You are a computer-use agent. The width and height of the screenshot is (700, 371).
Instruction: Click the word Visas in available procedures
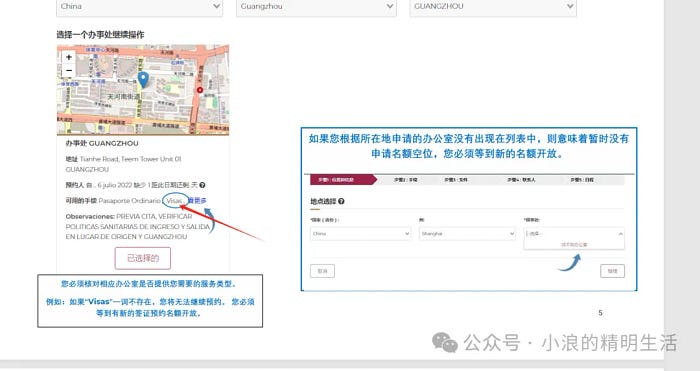(x=175, y=201)
